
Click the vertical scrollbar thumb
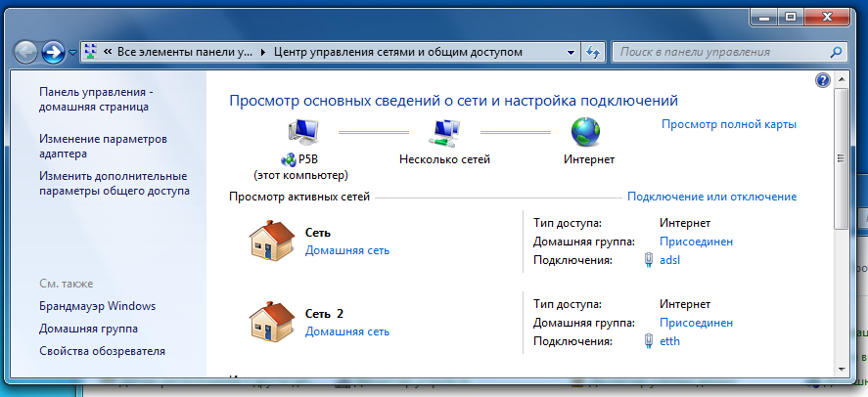(x=842, y=158)
